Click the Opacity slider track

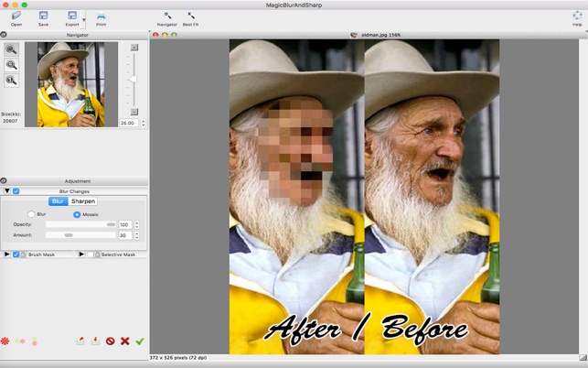(80, 224)
